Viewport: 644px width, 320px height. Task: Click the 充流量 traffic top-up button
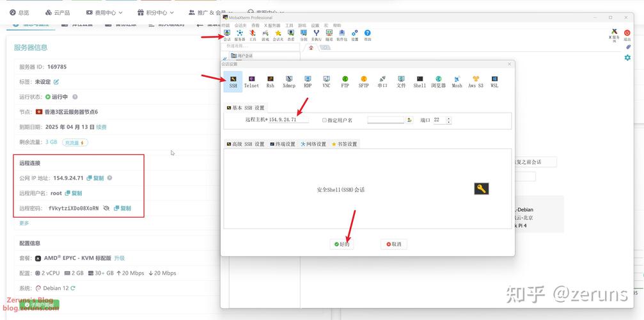(75, 143)
